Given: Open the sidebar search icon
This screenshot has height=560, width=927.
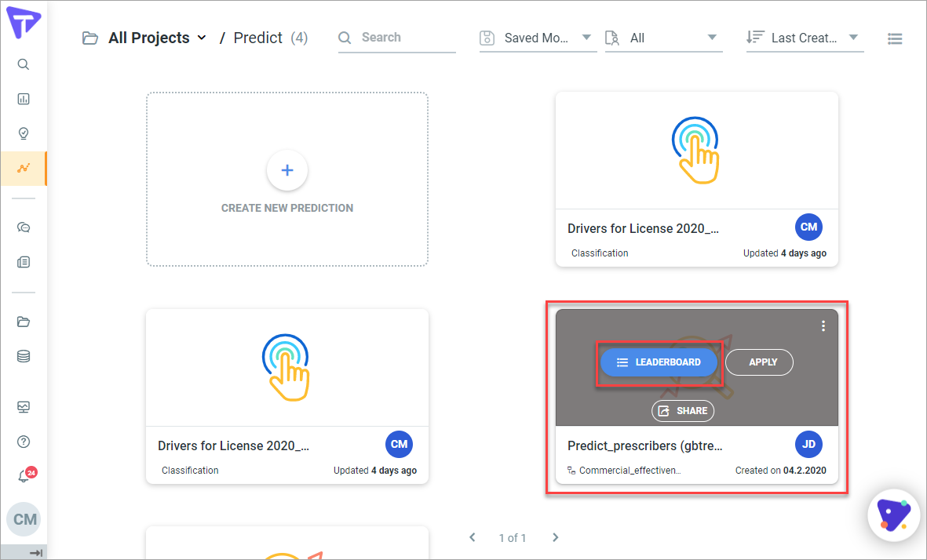Looking at the screenshot, I should point(24,64).
